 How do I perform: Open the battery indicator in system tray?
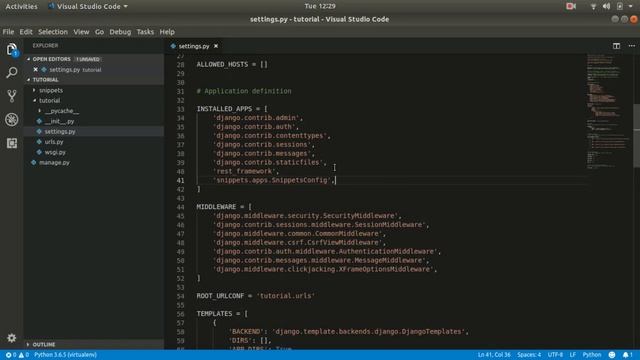[620, 6]
